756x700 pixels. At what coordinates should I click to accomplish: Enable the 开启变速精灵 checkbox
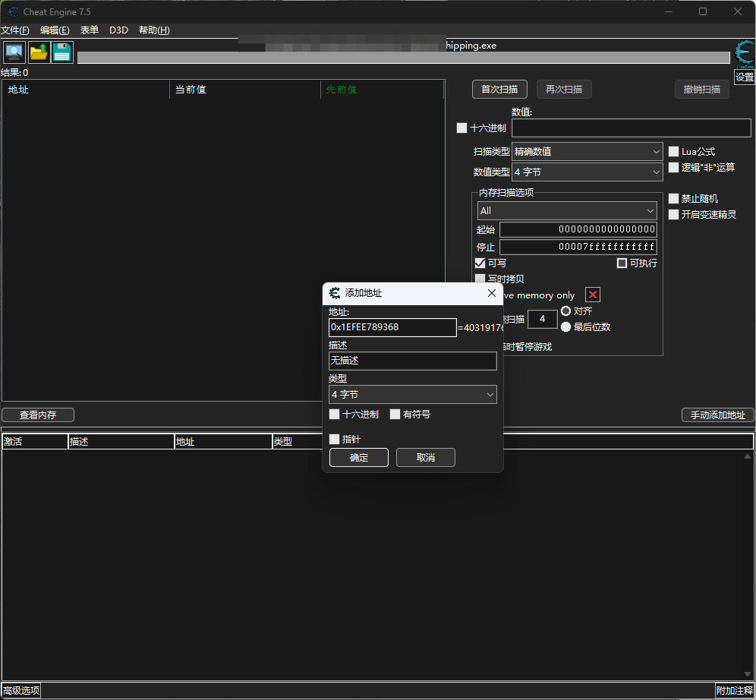point(673,214)
